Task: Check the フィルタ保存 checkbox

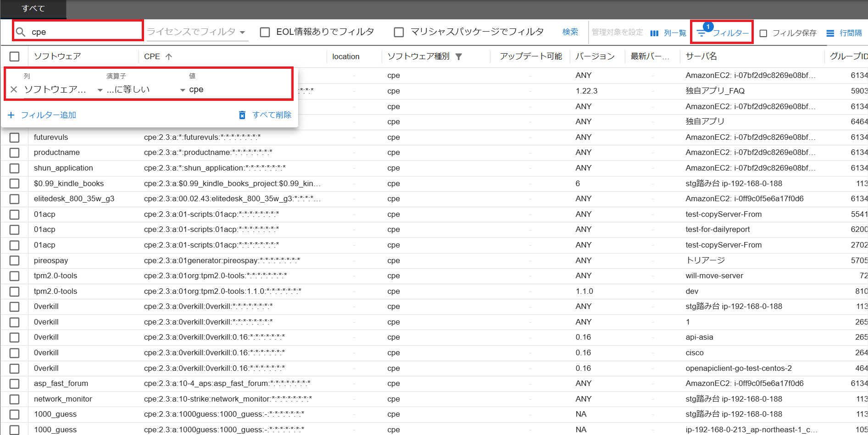Action: [x=763, y=33]
